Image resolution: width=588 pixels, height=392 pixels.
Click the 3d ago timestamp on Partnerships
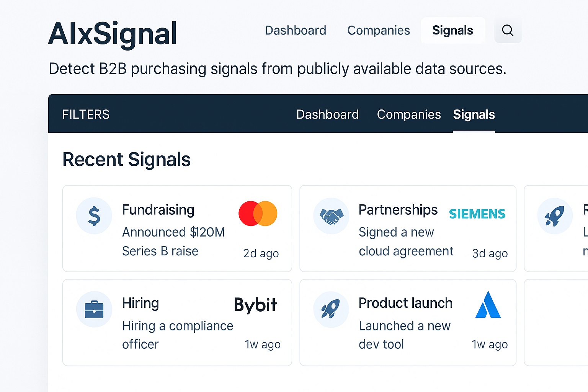[490, 253]
